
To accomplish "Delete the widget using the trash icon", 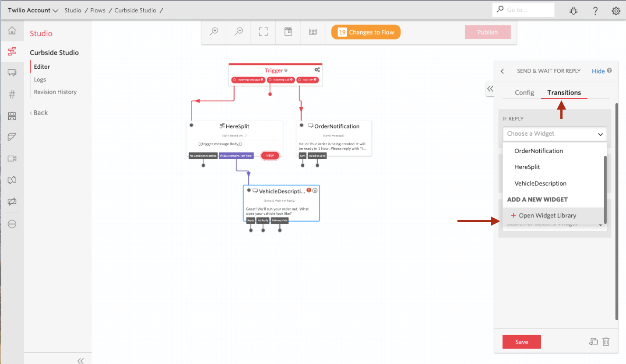I will [x=606, y=342].
